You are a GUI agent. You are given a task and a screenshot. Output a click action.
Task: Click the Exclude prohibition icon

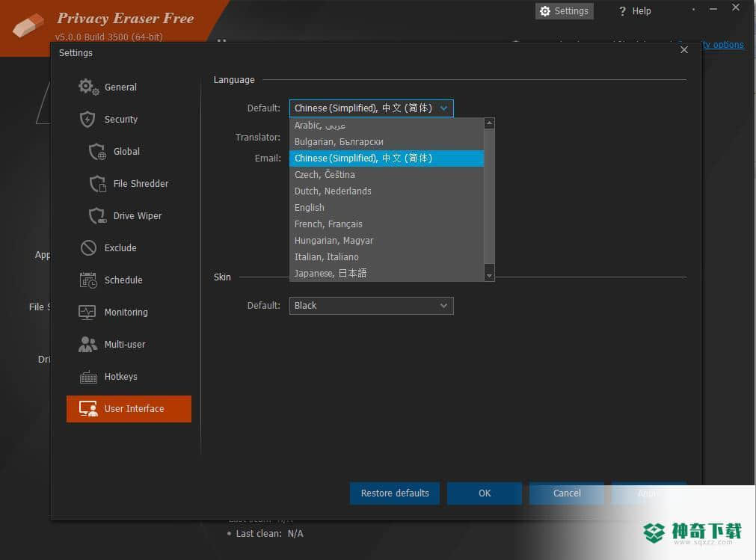[88, 247]
